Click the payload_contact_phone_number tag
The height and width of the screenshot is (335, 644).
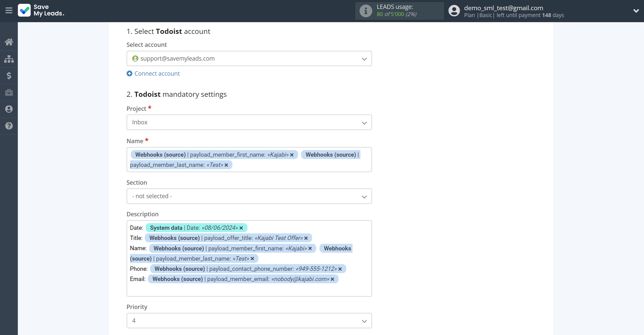(248, 269)
